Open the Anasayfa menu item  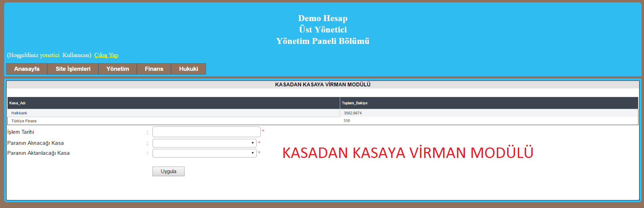27,69
